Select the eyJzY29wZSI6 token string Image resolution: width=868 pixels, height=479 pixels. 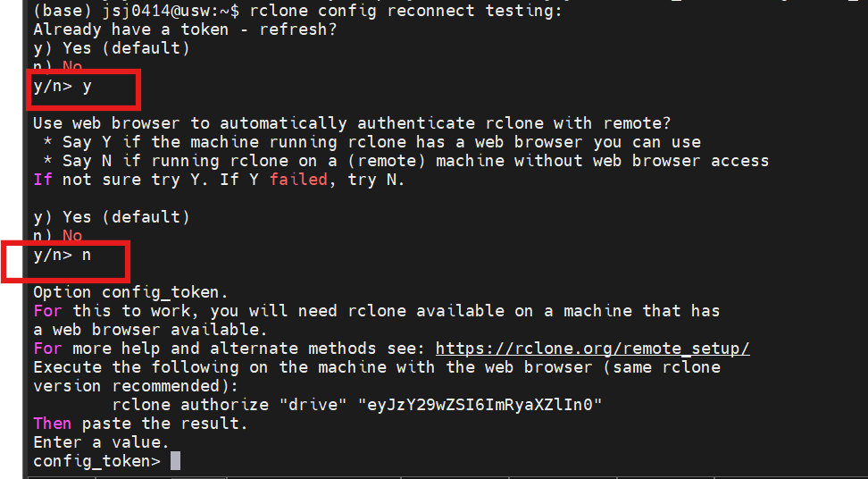[480, 405]
